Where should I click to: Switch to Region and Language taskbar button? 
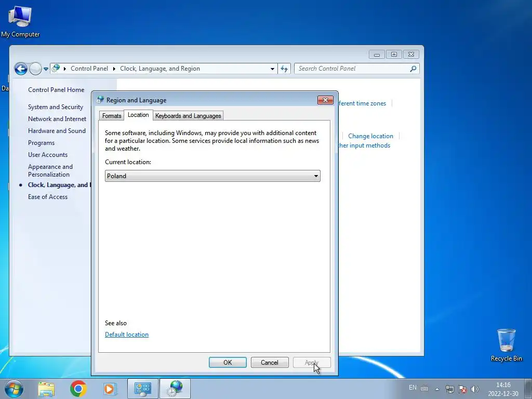click(175, 389)
